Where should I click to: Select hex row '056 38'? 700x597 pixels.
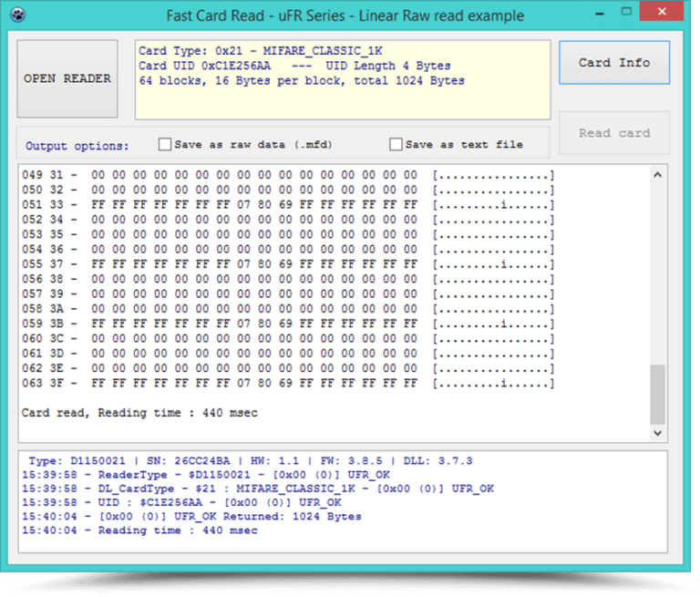pyautogui.click(x=288, y=279)
